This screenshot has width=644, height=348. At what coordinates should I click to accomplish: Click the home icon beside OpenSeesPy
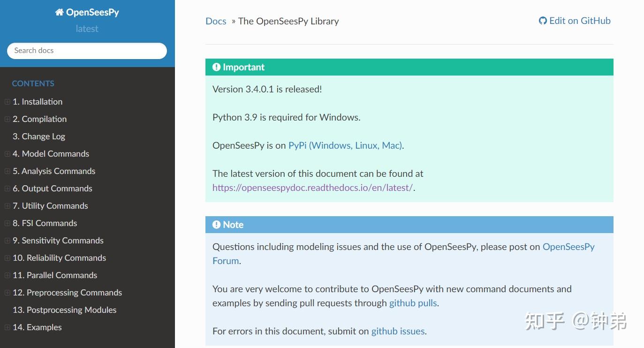[59, 12]
